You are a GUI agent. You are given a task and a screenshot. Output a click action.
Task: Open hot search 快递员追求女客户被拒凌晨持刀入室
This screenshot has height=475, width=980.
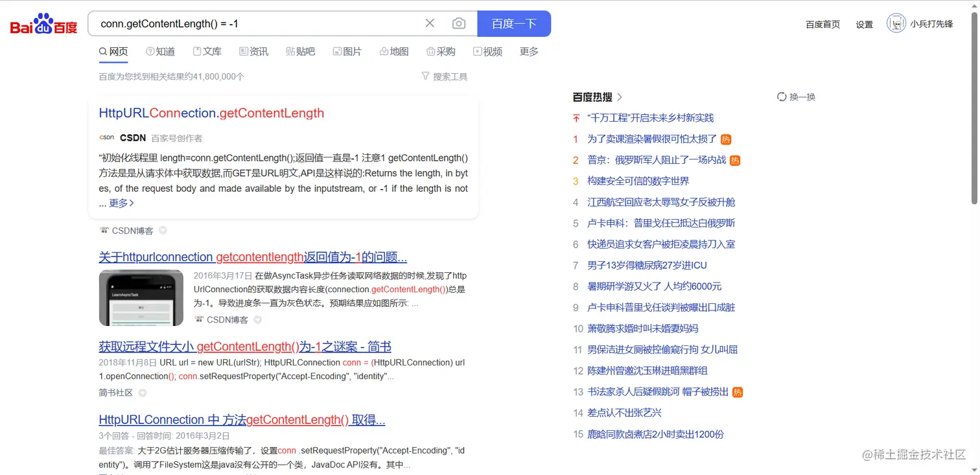click(661, 244)
